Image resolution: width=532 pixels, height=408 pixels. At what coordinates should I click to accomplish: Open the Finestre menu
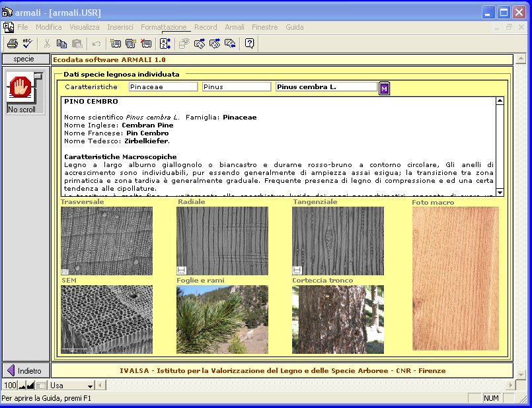[264, 27]
